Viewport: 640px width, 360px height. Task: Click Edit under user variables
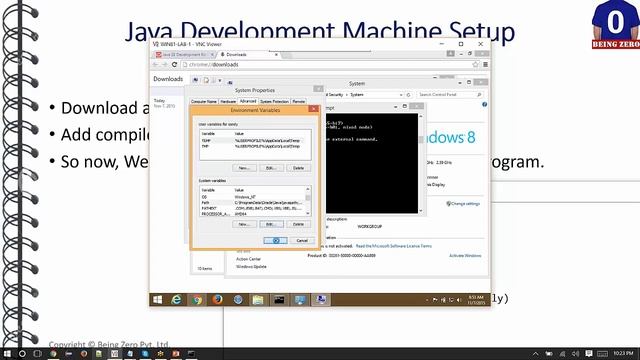coord(271,168)
